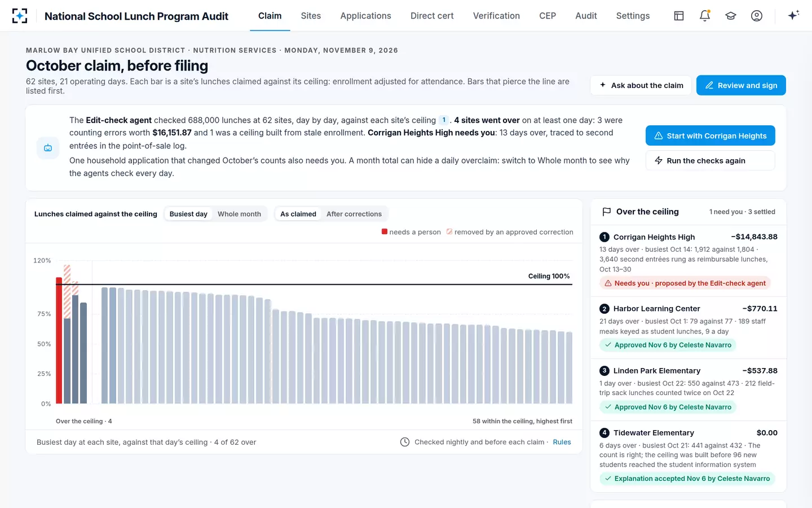Screen dimensions: 812x508
Task: Open the Claim tab
Action: (x=270, y=16)
